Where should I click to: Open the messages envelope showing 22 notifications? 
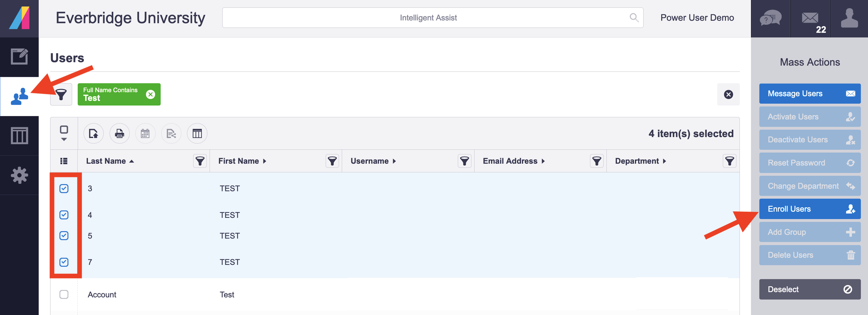(810, 19)
